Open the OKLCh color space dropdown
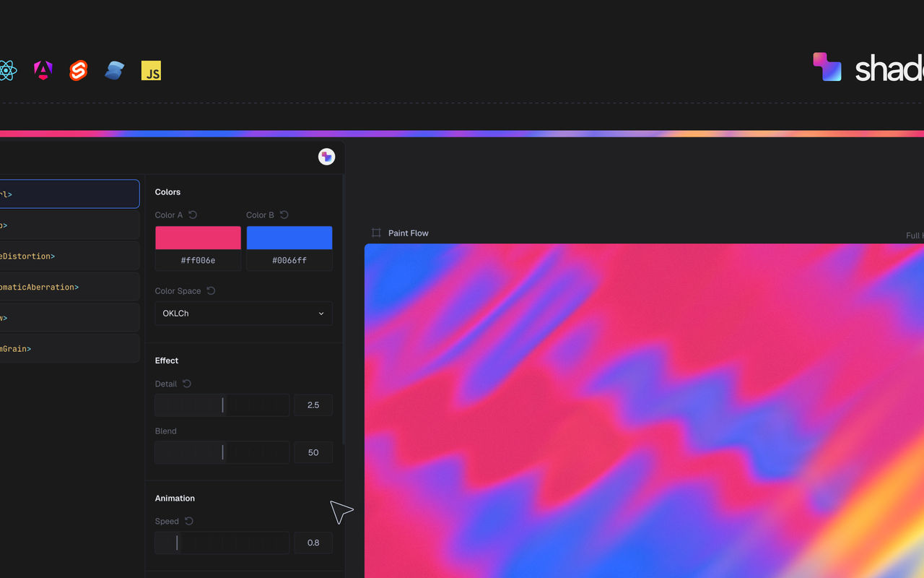The width and height of the screenshot is (924, 578). 244,314
